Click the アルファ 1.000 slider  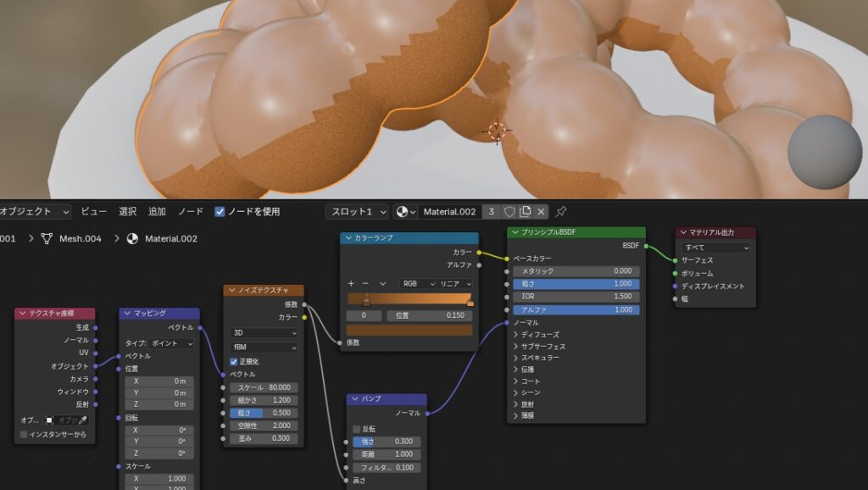[576, 310]
